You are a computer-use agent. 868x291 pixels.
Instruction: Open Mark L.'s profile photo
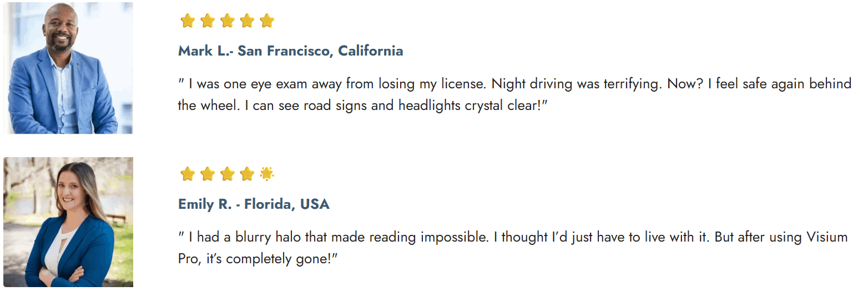click(68, 68)
